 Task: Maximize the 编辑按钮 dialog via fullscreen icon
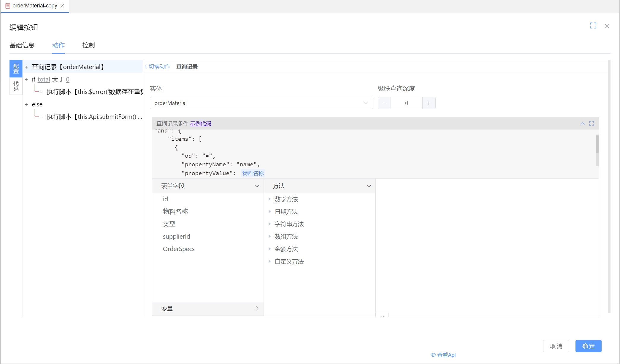(x=593, y=26)
